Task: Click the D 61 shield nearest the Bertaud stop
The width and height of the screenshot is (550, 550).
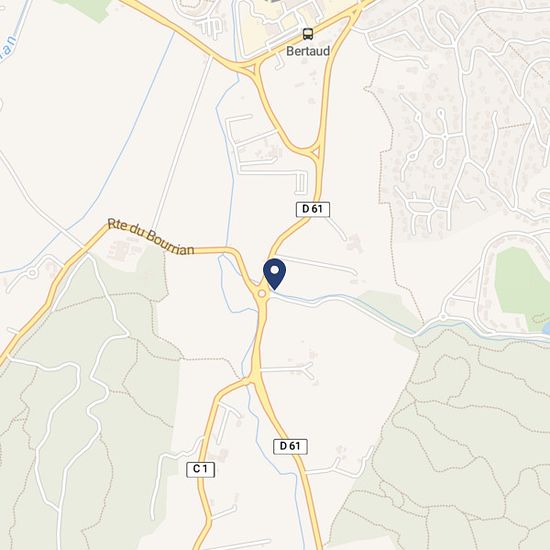Action: 313,209
